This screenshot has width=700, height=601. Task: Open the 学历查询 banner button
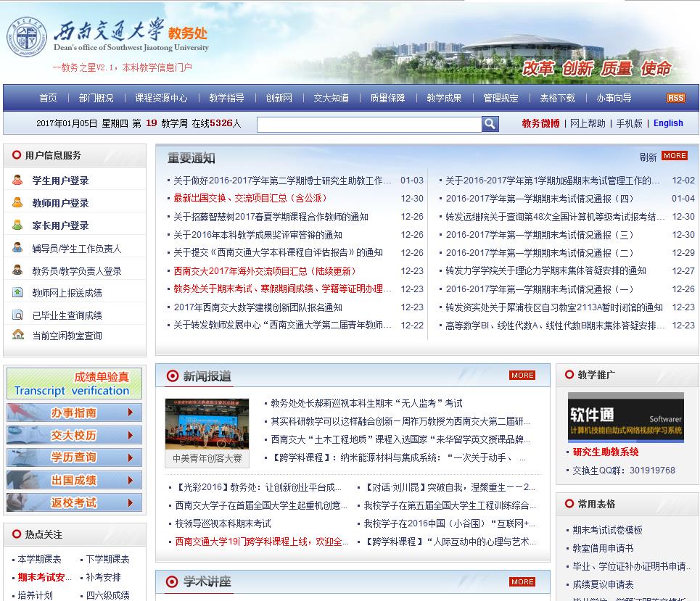click(x=74, y=457)
